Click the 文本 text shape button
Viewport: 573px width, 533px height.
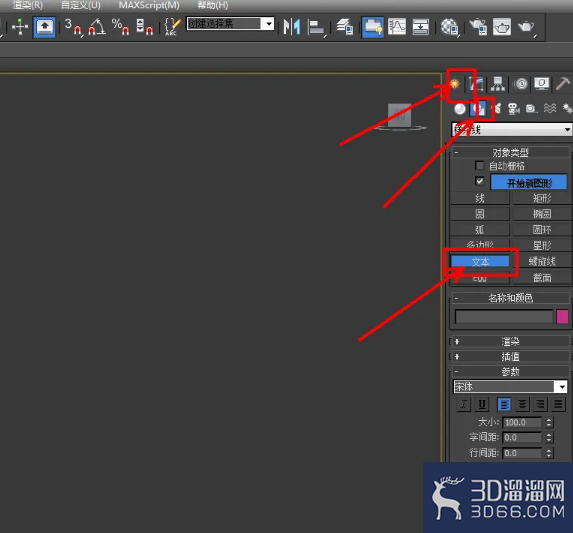pyautogui.click(x=480, y=261)
